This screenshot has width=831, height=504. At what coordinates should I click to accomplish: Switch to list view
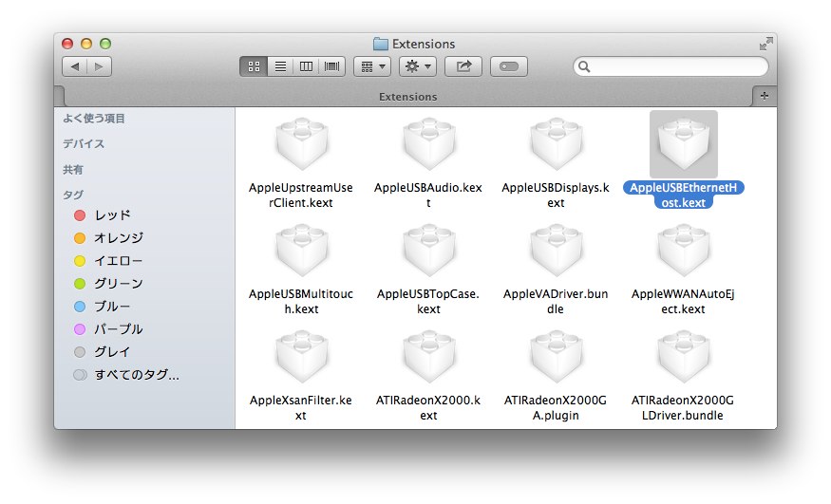(x=280, y=66)
